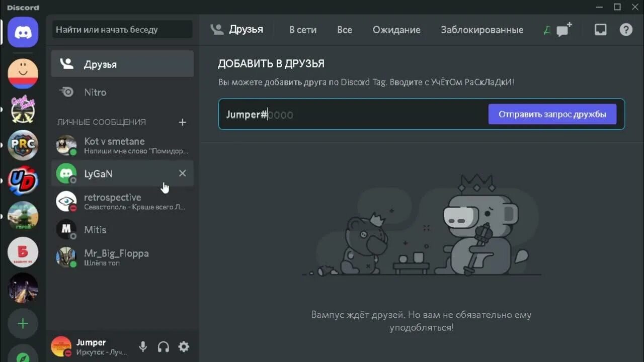This screenshot has width=644, height=362.
Task: Open chat with retrospective
Action: point(122,202)
